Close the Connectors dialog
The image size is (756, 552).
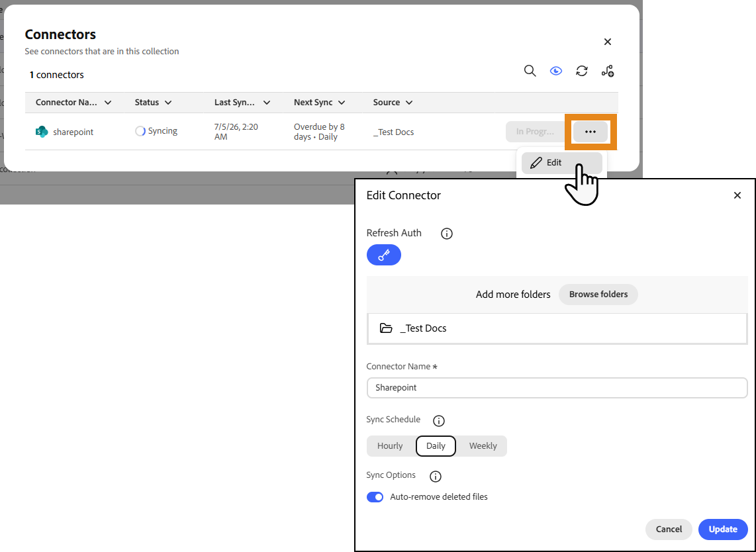coord(608,42)
